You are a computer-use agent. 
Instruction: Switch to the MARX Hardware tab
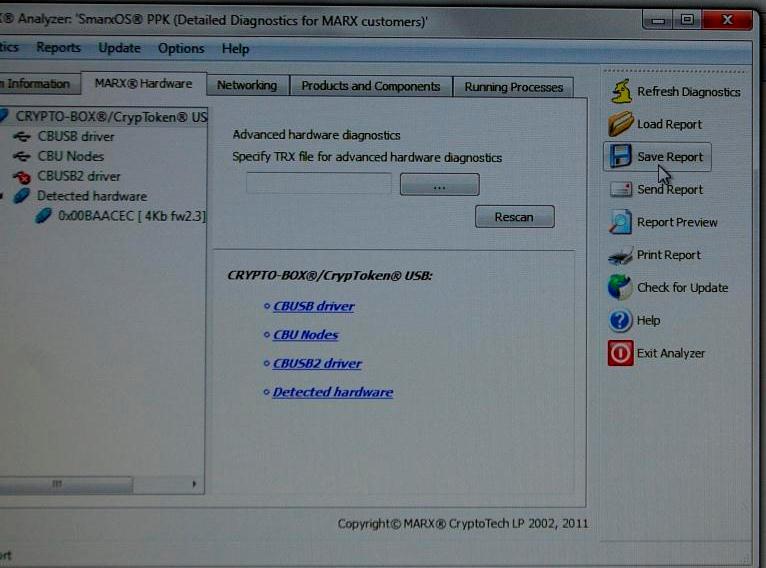click(x=144, y=84)
